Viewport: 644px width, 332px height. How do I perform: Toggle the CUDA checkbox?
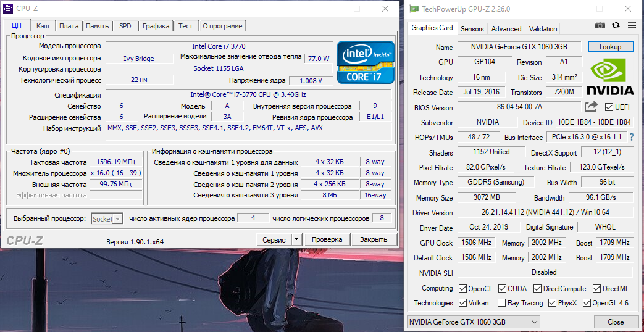coord(502,289)
